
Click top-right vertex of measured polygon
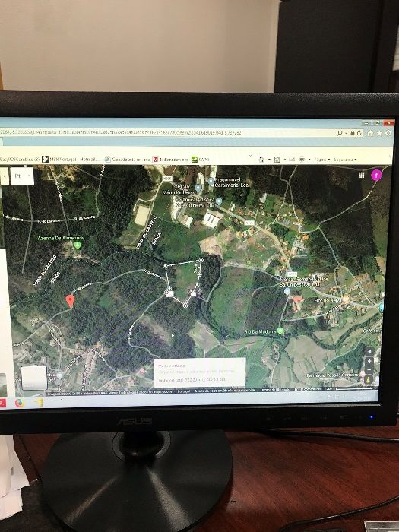201,260
